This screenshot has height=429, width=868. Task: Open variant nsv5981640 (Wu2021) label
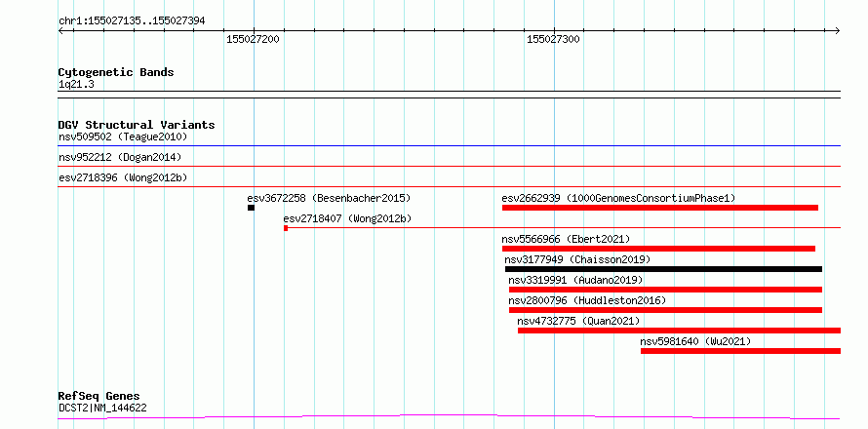[x=695, y=341]
